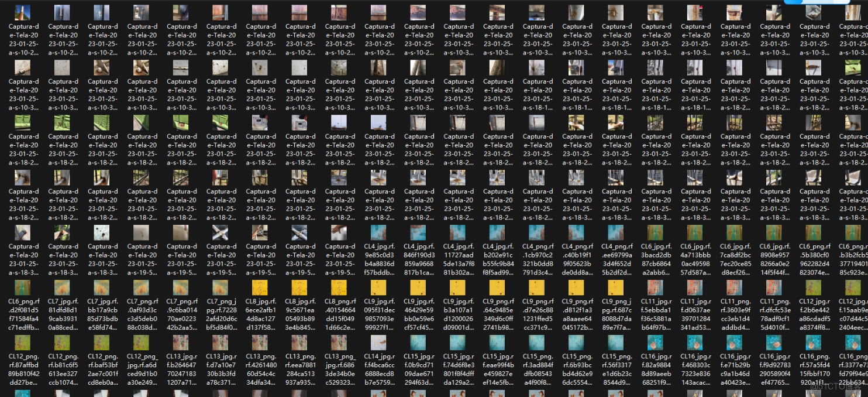Viewport: 868px width, 397px height.
Task: Select file CL6_png.rf.d2f081d5
Action: [x=22, y=288]
